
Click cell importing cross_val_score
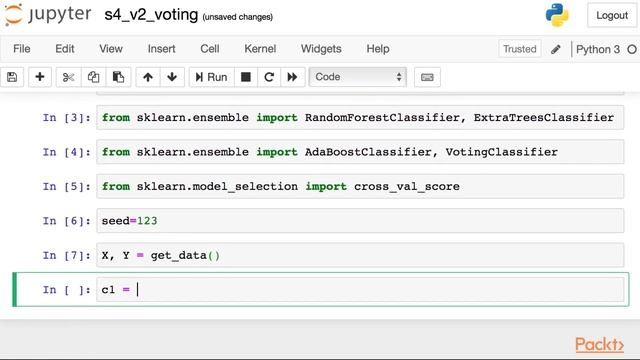point(360,187)
